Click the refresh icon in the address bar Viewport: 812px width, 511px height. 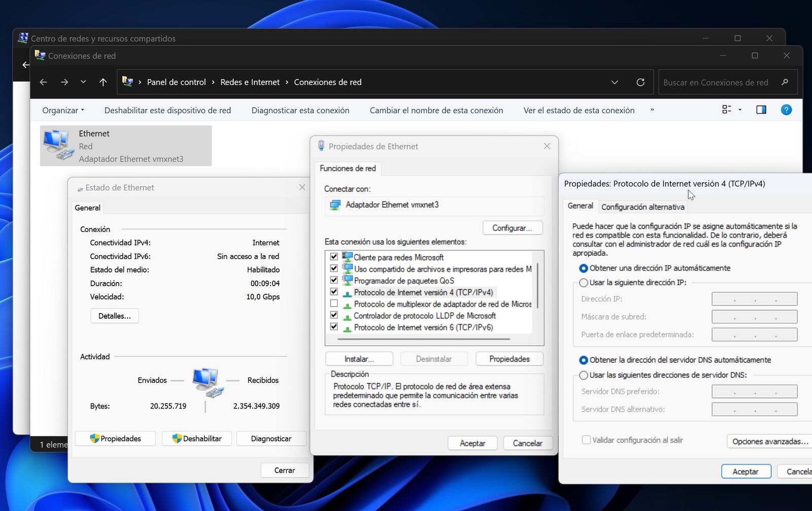pos(640,82)
